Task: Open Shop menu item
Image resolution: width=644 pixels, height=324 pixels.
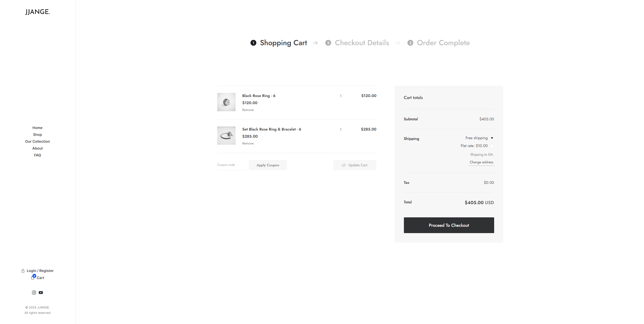Action: (x=38, y=135)
